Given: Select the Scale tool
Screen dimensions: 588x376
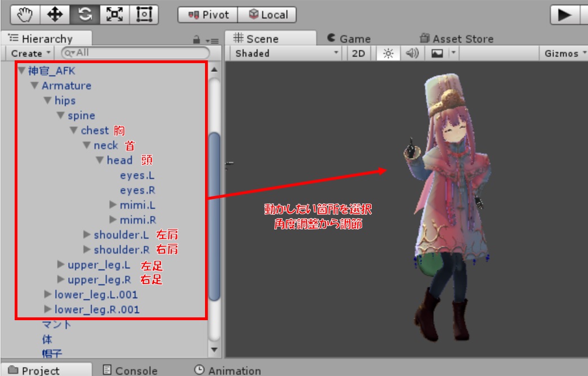Looking at the screenshot, I should click(x=114, y=15).
